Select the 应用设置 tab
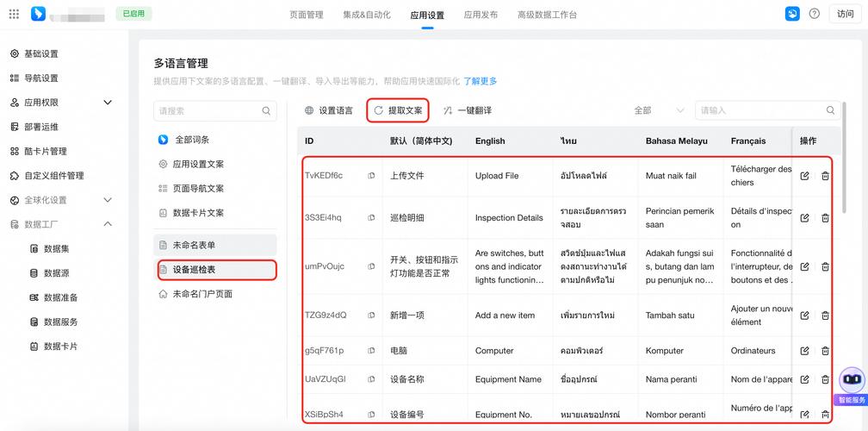The image size is (868, 431). pyautogui.click(x=427, y=15)
